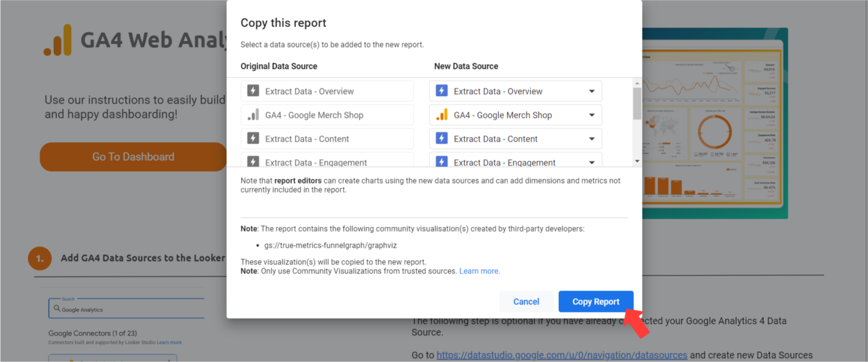Viewport: 868px width, 362px height.
Task: Click the GA4 Web Analytics logo icon
Action: point(58,41)
